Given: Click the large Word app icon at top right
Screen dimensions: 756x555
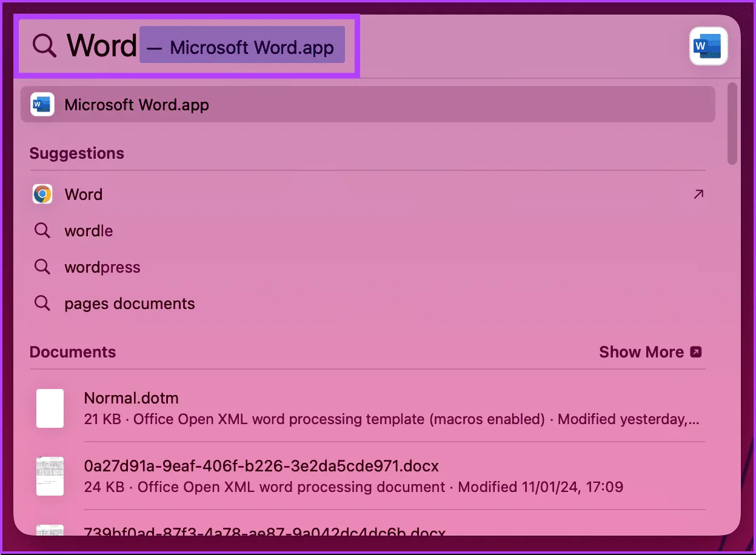Looking at the screenshot, I should [x=708, y=46].
